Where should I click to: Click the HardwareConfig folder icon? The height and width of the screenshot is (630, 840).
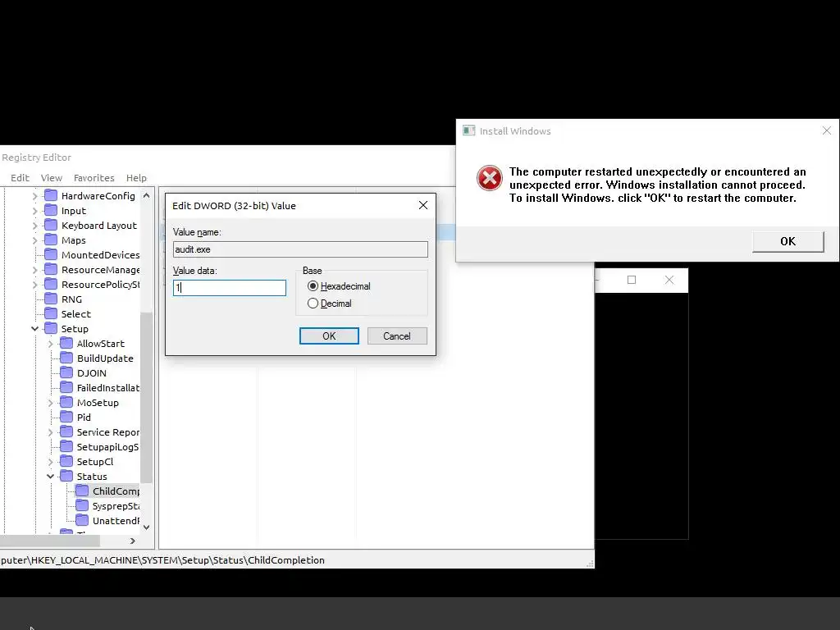click(x=50, y=195)
